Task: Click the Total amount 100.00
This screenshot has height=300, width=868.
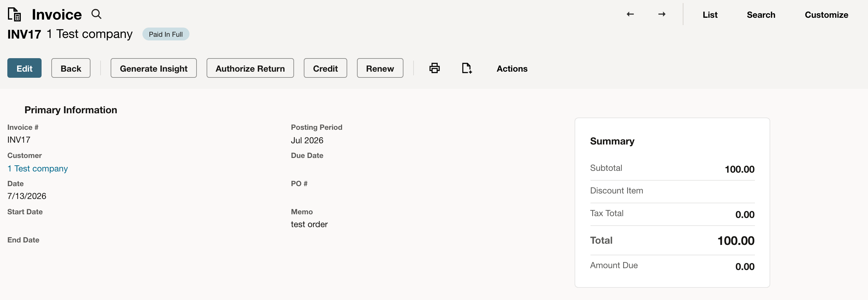Action: pyautogui.click(x=736, y=241)
